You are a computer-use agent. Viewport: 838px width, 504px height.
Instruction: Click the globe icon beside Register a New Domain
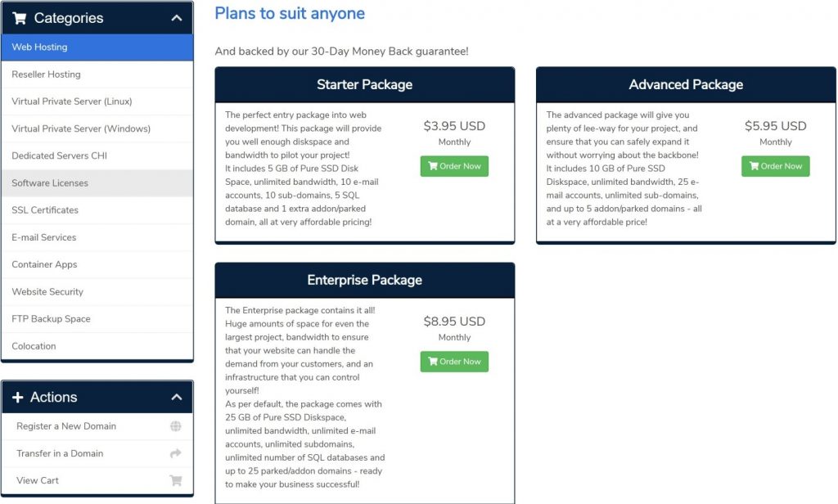(x=175, y=426)
